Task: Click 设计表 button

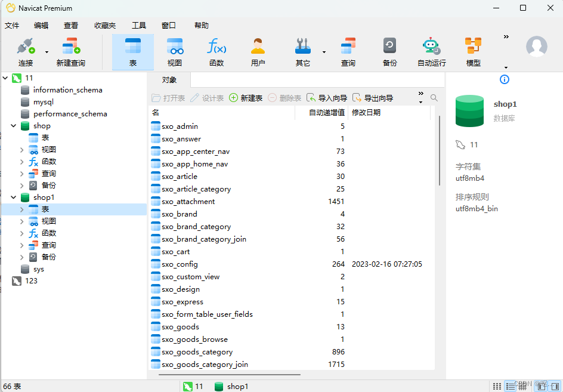Action: click(207, 98)
